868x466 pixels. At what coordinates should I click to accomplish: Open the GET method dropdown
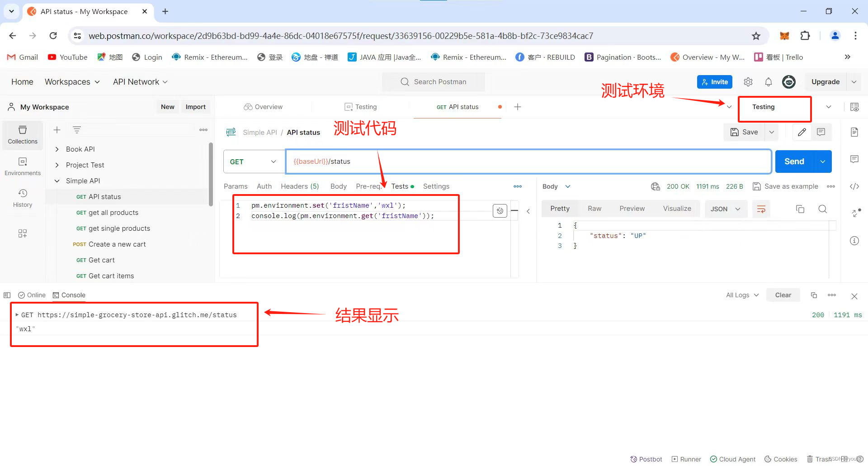click(254, 162)
